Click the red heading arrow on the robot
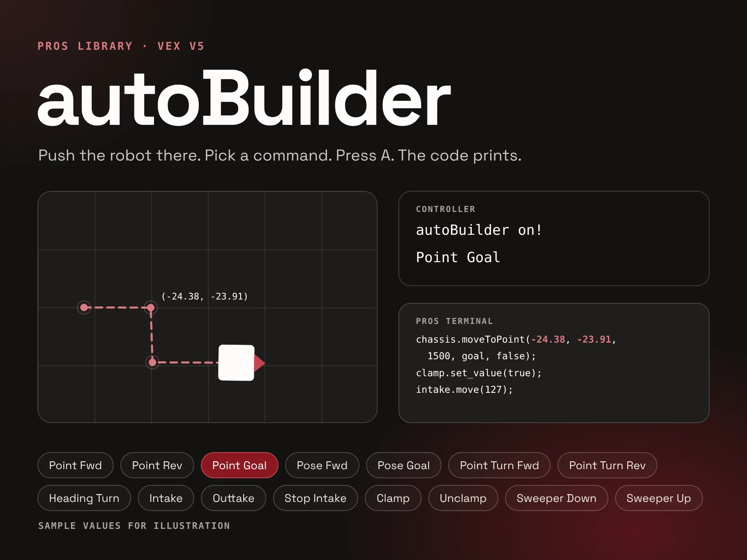Screen dimensions: 747x560 pos(259,363)
